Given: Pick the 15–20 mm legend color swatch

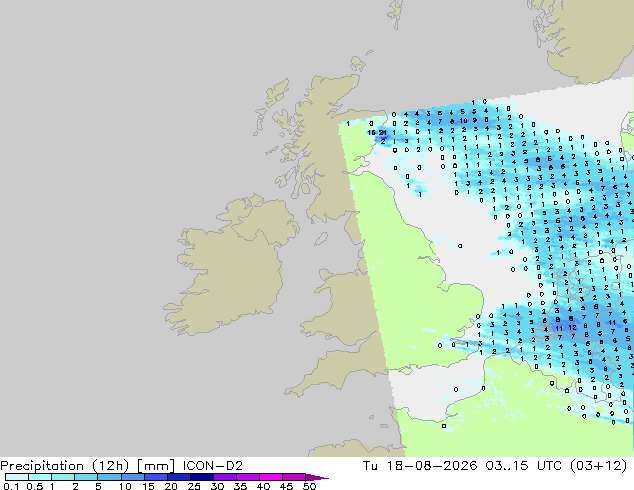Looking at the screenshot, I should (156, 477).
